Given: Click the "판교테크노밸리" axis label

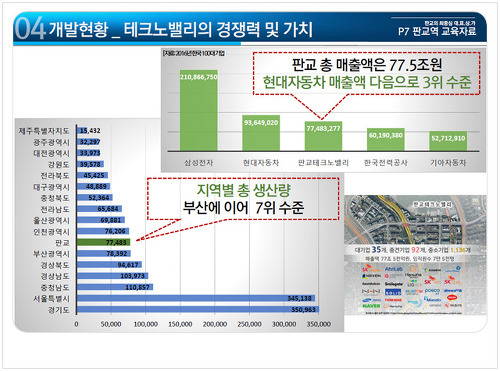Looking at the screenshot, I should click(323, 163).
